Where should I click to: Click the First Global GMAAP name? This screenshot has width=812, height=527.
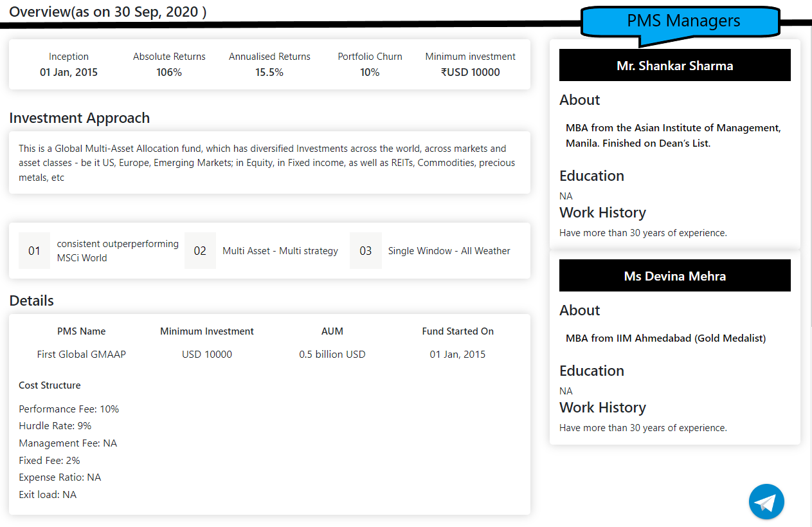82,355
